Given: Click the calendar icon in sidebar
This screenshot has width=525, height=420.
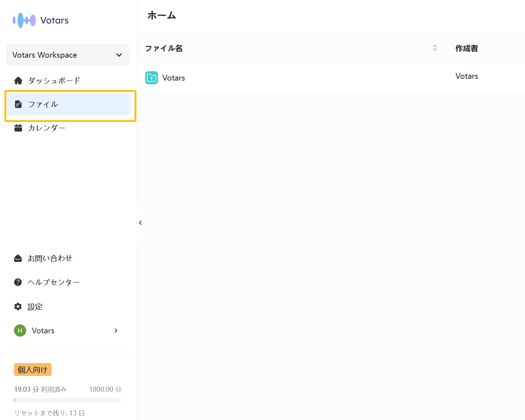Looking at the screenshot, I should point(18,128).
